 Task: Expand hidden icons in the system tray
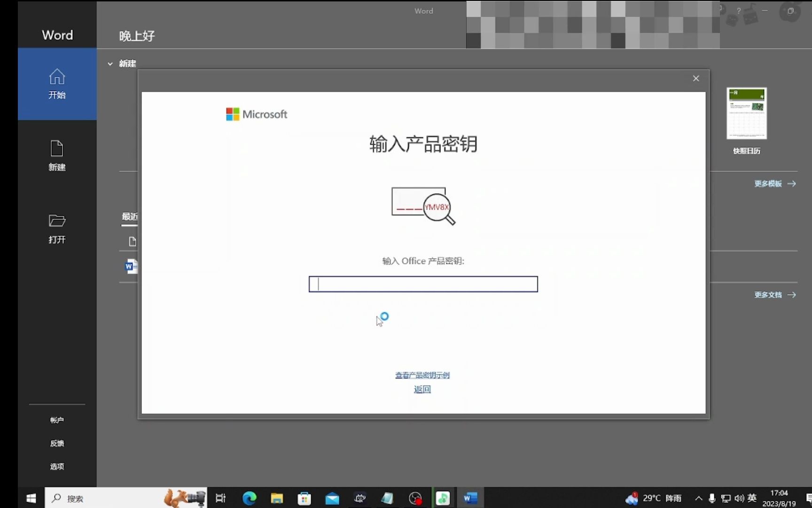tap(698, 498)
